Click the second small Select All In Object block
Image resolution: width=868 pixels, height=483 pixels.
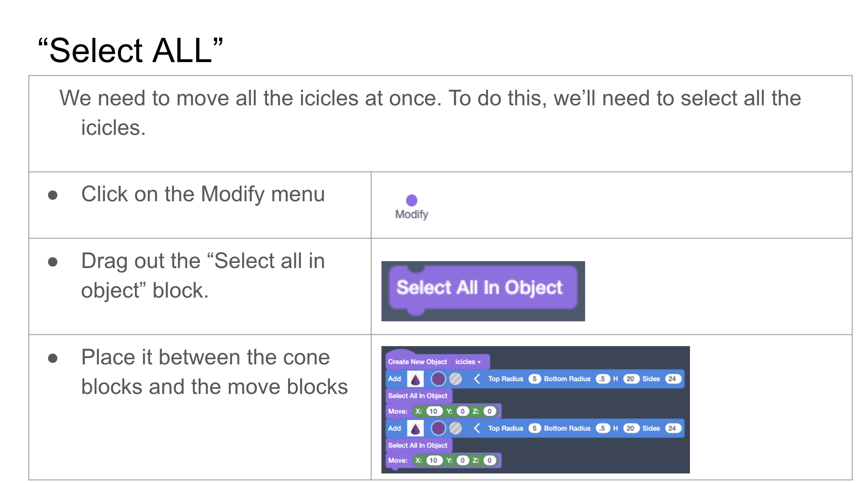pyautogui.click(x=417, y=445)
